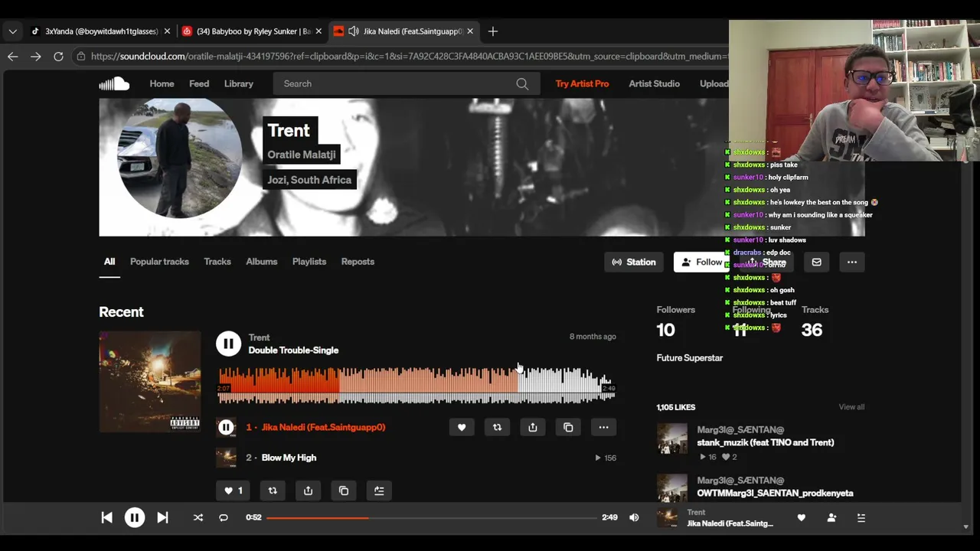Go forward one page in the browser
Screen dimensions: 980x551
tap(35, 56)
